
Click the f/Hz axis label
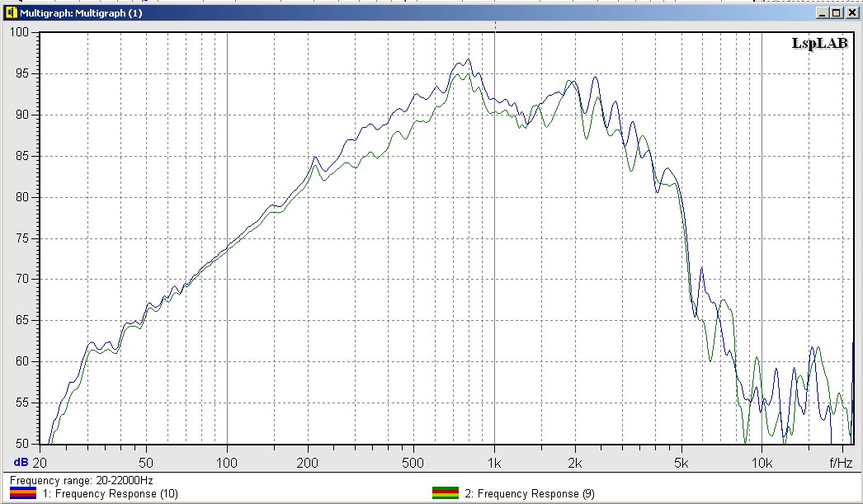click(841, 463)
